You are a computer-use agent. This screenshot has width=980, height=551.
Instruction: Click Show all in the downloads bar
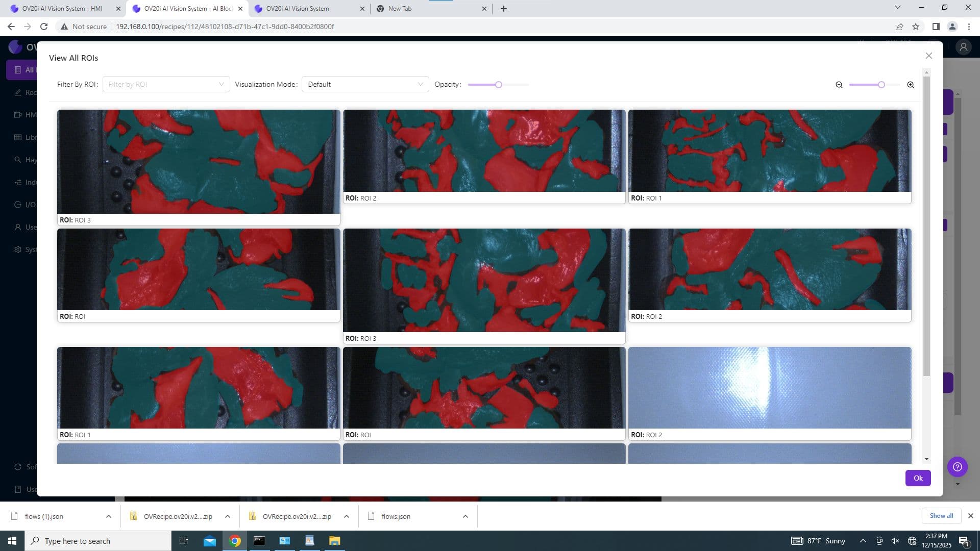point(941,516)
